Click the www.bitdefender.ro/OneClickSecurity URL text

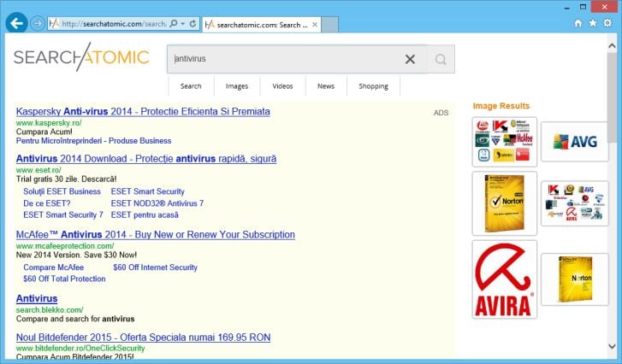click(80, 348)
